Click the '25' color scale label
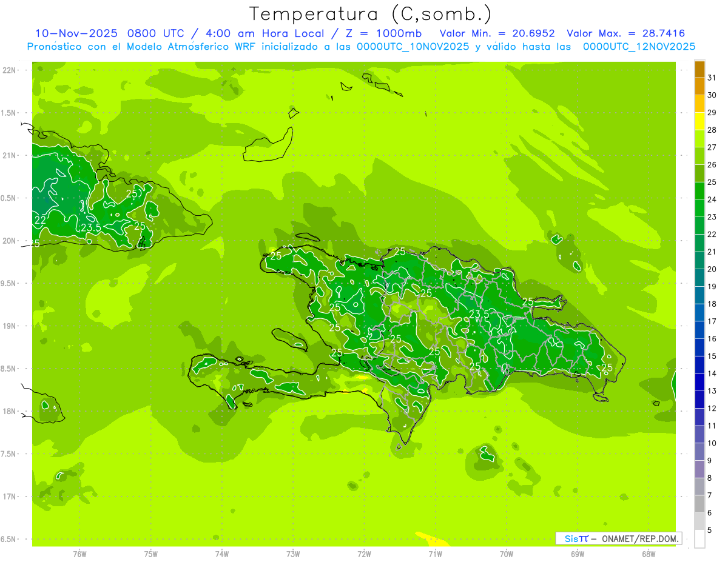Image resolution: width=728 pixels, height=562 pixels. coord(712,182)
